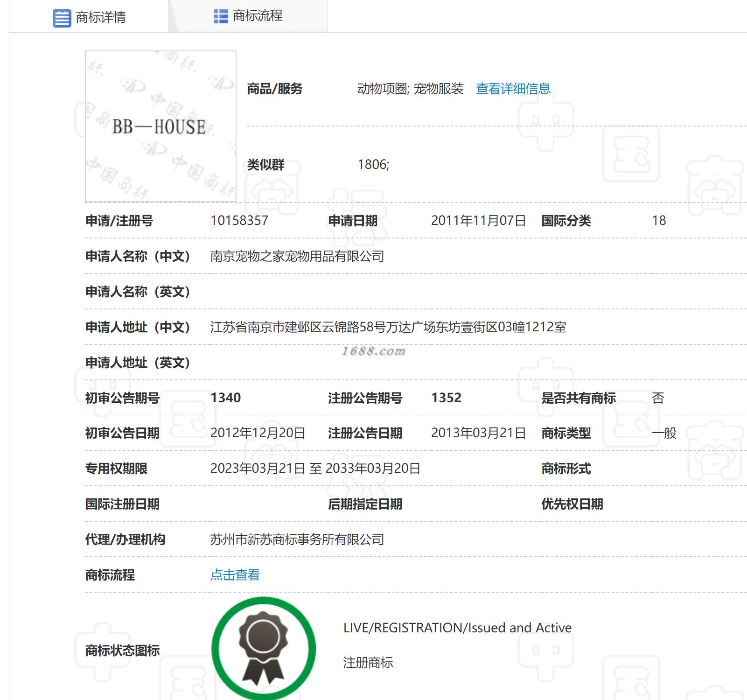Select the shared trademark value 否

(658, 398)
